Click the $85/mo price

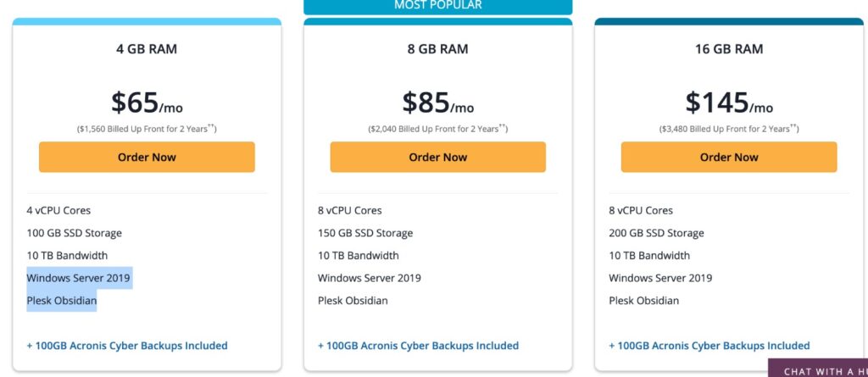(x=437, y=103)
